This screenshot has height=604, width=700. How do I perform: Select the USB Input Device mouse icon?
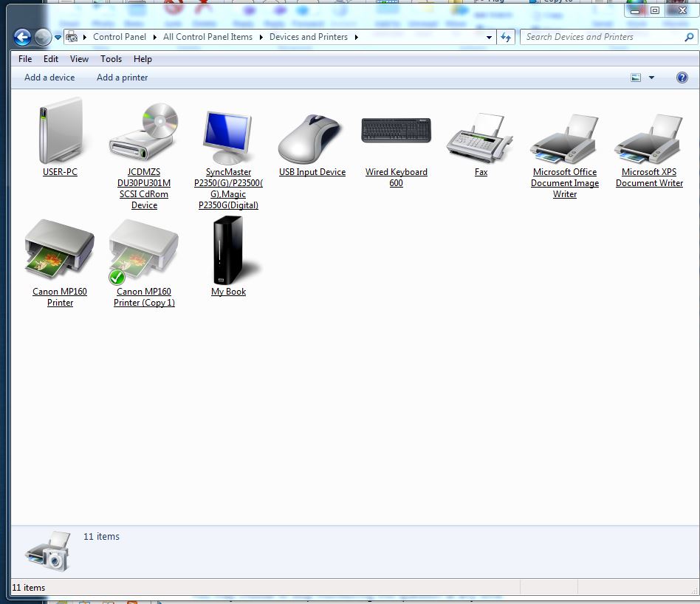[310, 139]
